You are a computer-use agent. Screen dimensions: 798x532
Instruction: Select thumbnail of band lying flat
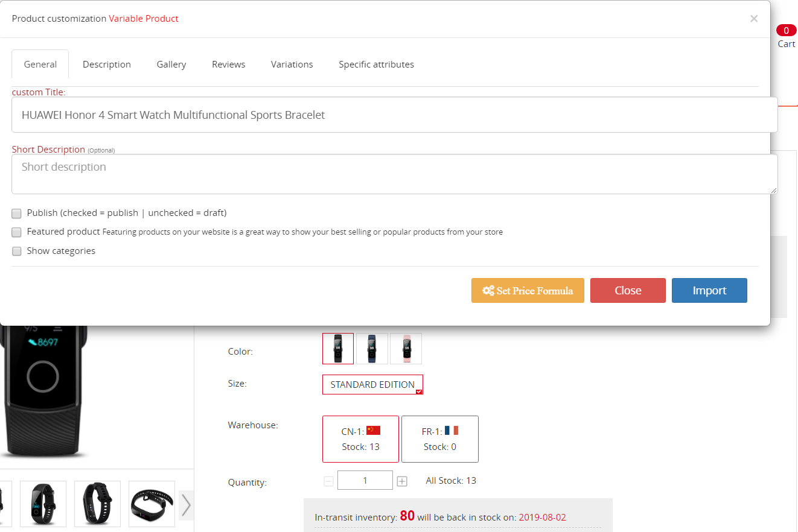(x=152, y=504)
